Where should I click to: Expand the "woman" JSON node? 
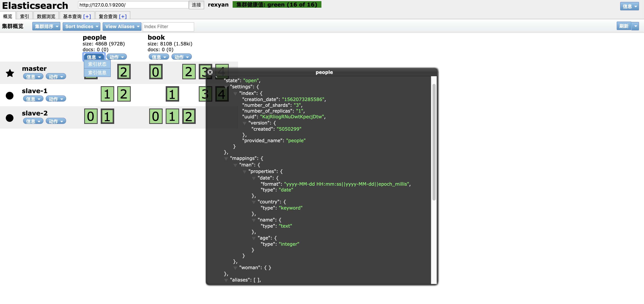click(235, 268)
